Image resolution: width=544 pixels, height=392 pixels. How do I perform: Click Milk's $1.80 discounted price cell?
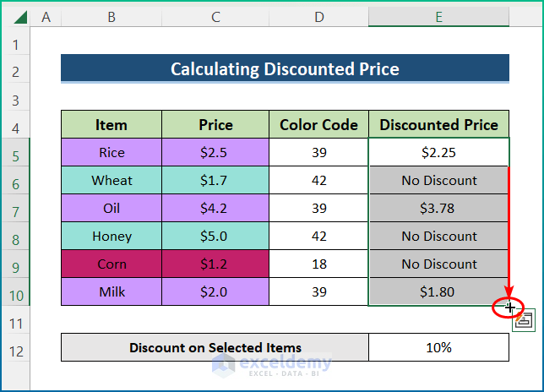coord(438,292)
